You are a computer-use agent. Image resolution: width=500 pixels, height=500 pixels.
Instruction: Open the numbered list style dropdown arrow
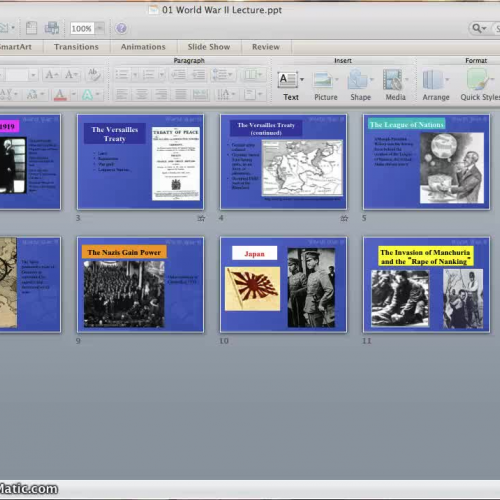point(162,75)
